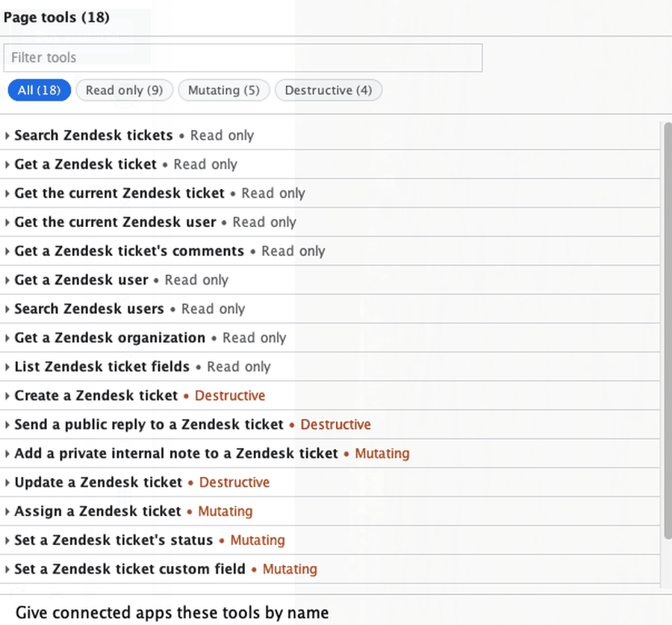The height and width of the screenshot is (625, 672).
Task: Click the 'Page tools (18)' heading
Action: 57,18
